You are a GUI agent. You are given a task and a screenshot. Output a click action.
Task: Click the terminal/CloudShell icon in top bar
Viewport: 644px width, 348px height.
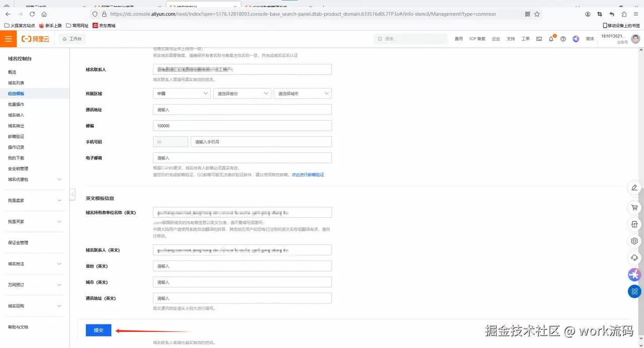(538, 38)
